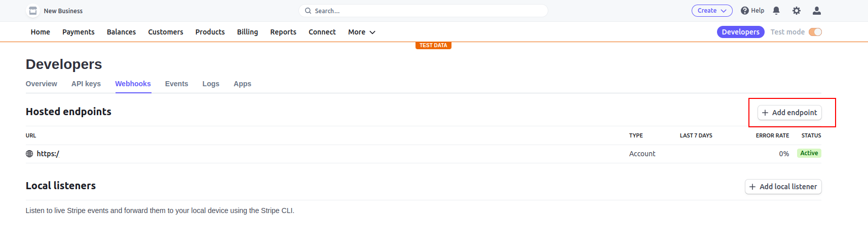This screenshot has width=868, height=245.
Task: Expand the More menu
Action: click(x=362, y=32)
